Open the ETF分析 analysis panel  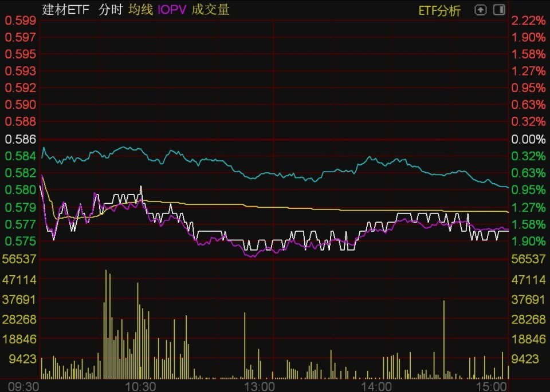441,10
